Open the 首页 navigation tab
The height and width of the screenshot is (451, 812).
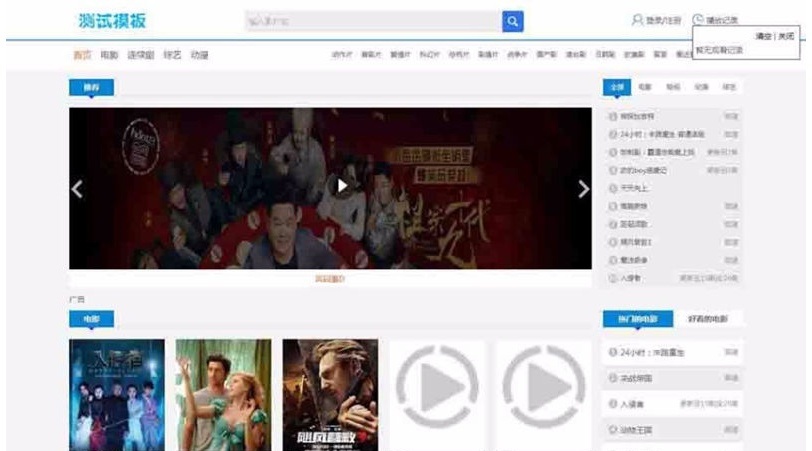click(x=84, y=55)
